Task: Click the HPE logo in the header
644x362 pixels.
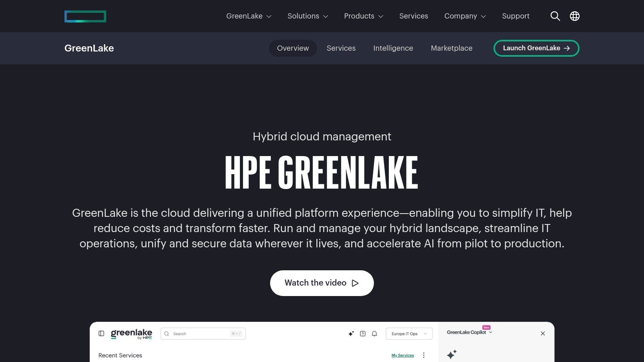Action: tap(85, 16)
